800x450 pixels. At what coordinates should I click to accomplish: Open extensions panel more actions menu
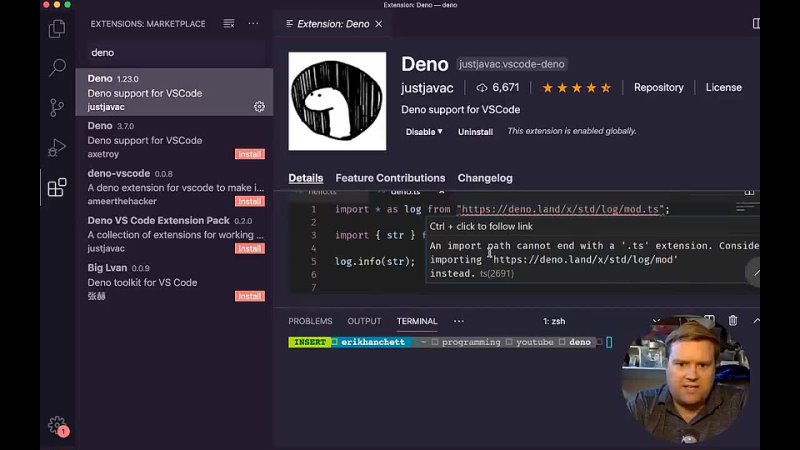tap(253, 23)
